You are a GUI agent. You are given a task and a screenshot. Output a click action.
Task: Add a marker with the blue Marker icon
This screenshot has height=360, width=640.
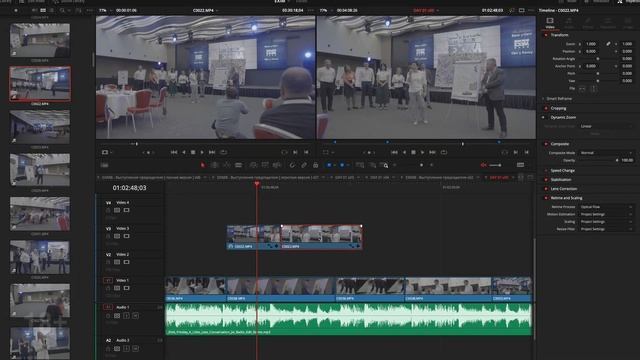(x=342, y=165)
